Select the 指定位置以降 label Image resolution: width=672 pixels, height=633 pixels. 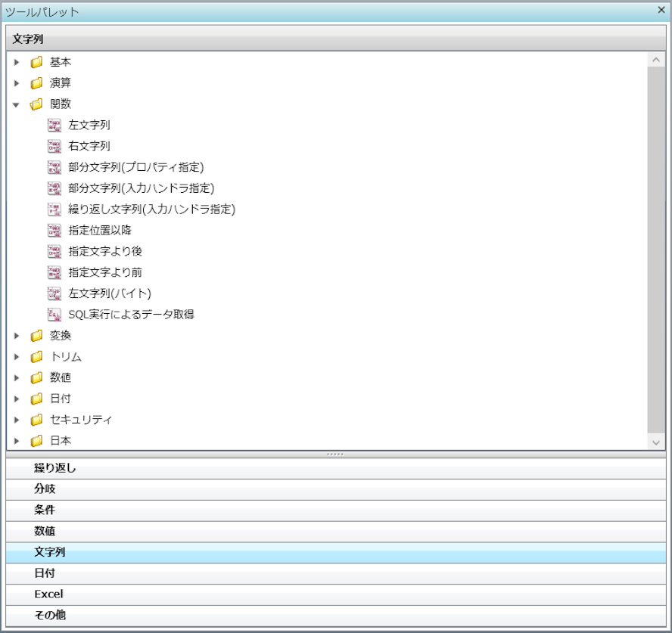pyautogui.click(x=100, y=230)
